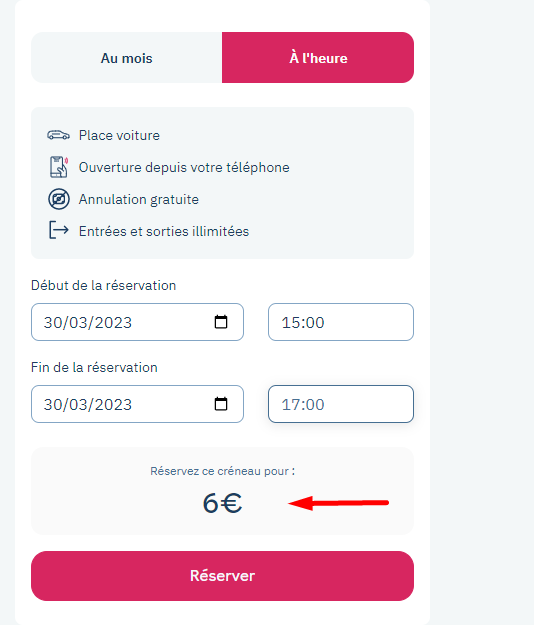Click the unlimited entry-exit arrow icon
The height and width of the screenshot is (625, 534).
click(59, 230)
